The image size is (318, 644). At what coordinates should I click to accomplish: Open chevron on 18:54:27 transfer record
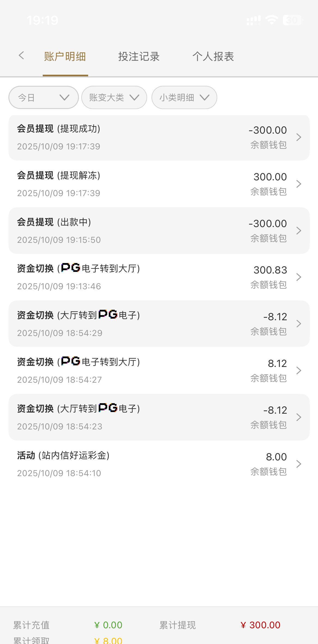299,370
